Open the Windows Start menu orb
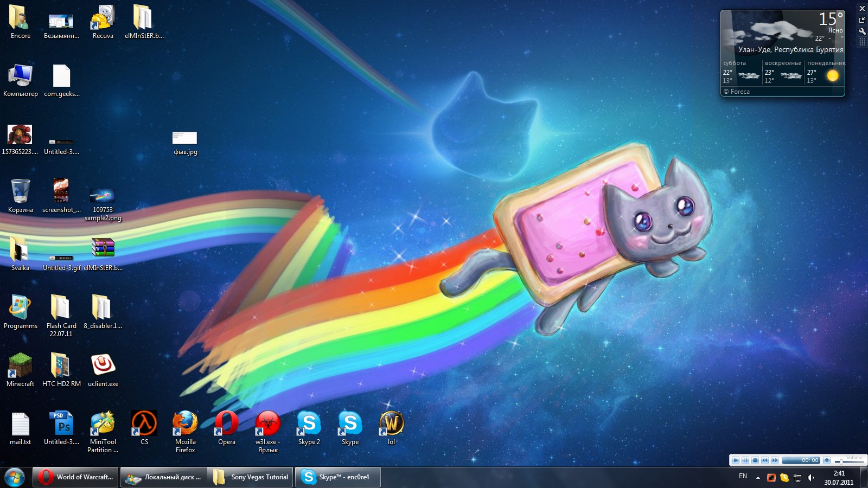 tap(15, 477)
